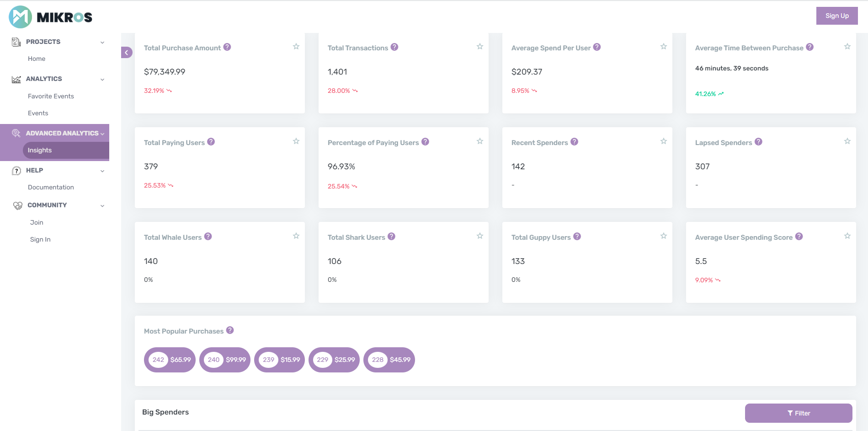Click help icon next to Total Purchase Amount
Image resolution: width=868 pixels, height=431 pixels.
[x=227, y=47]
